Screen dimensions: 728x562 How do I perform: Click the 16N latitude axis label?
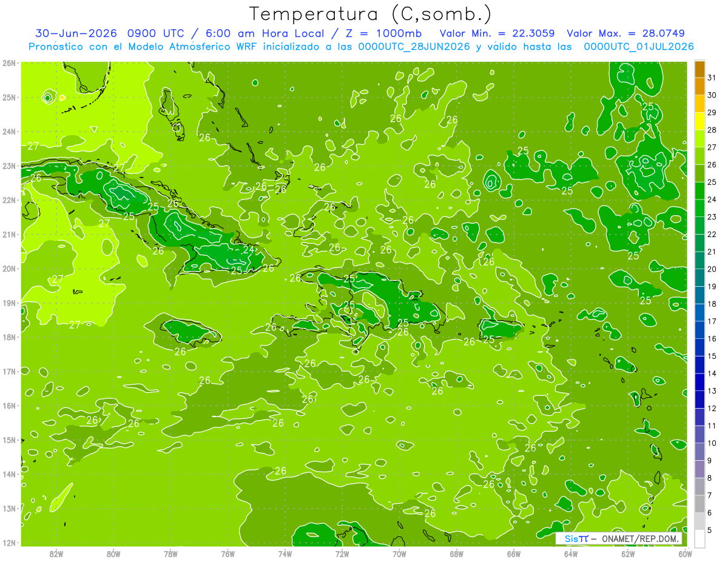pos(9,406)
